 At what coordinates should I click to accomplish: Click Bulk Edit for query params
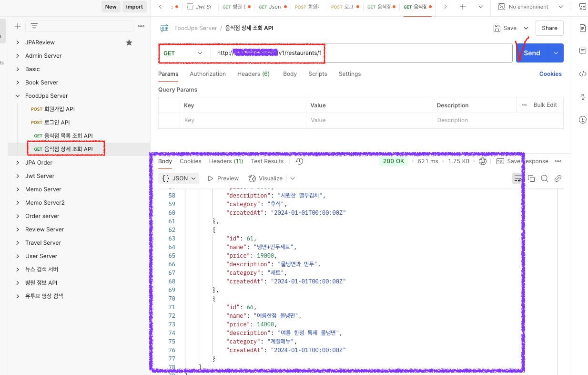[x=545, y=105]
